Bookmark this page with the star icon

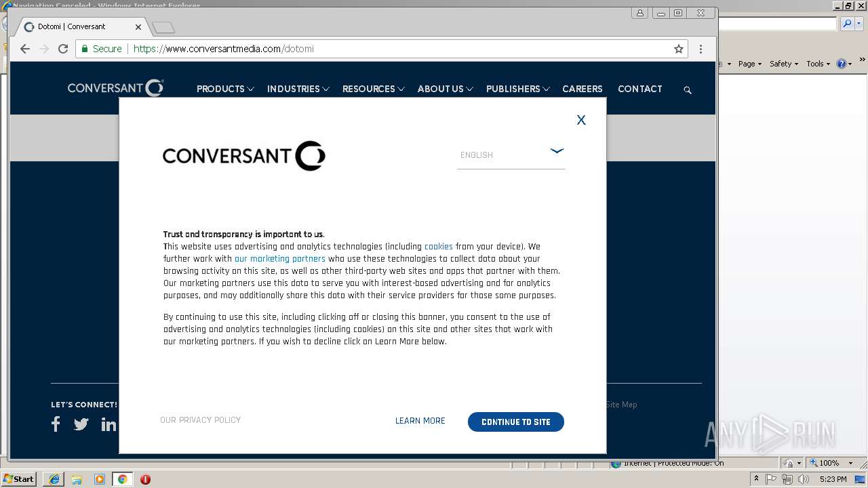[x=679, y=49]
